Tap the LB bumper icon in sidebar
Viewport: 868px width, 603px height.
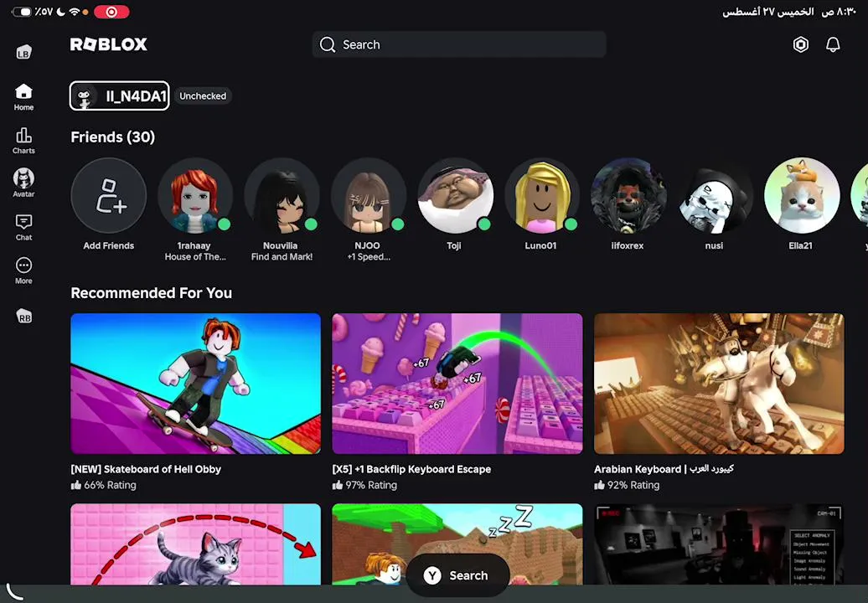pyautogui.click(x=23, y=53)
